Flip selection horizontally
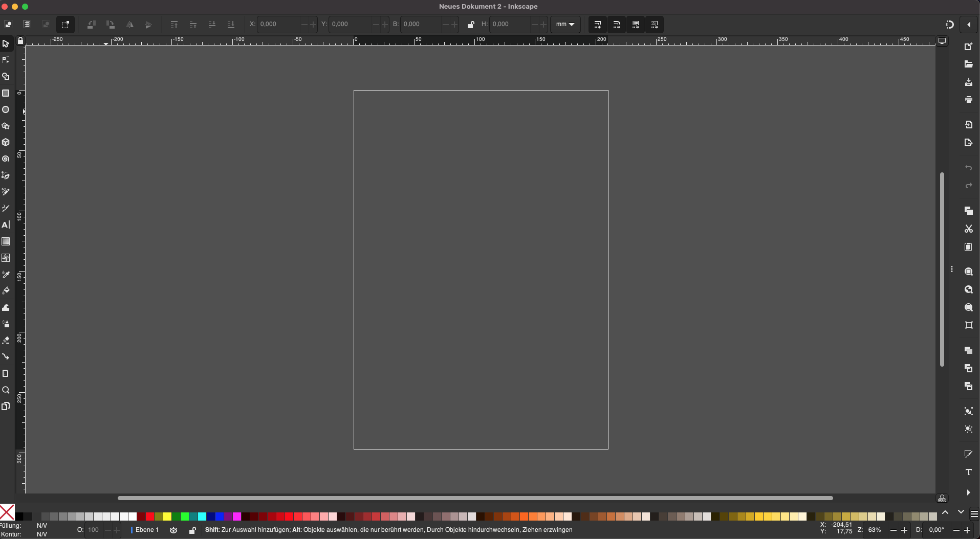 click(x=129, y=25)
